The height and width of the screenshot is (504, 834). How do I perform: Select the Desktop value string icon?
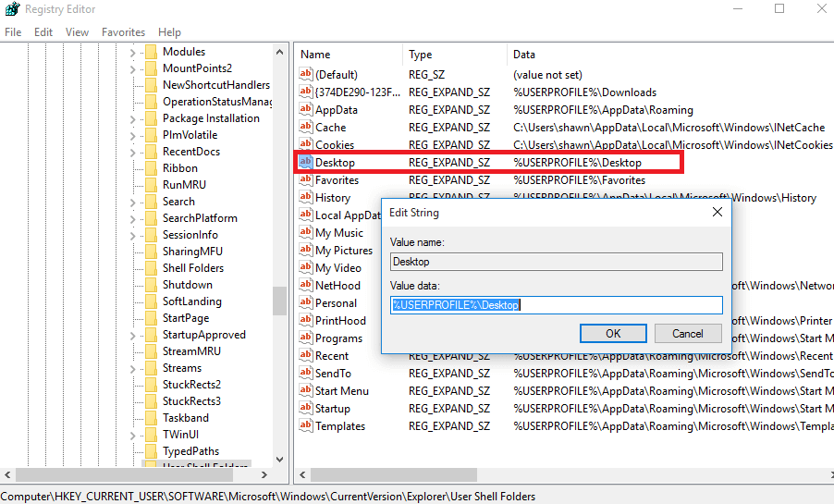pyautogui.click(x=306, y=163)
